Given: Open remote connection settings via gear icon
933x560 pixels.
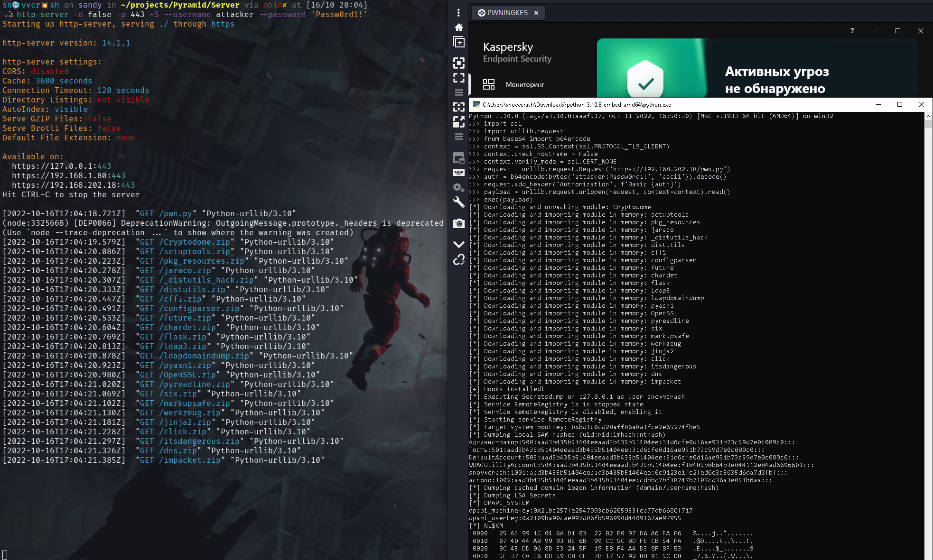Looking at the screenshot, I should [458, 188].
